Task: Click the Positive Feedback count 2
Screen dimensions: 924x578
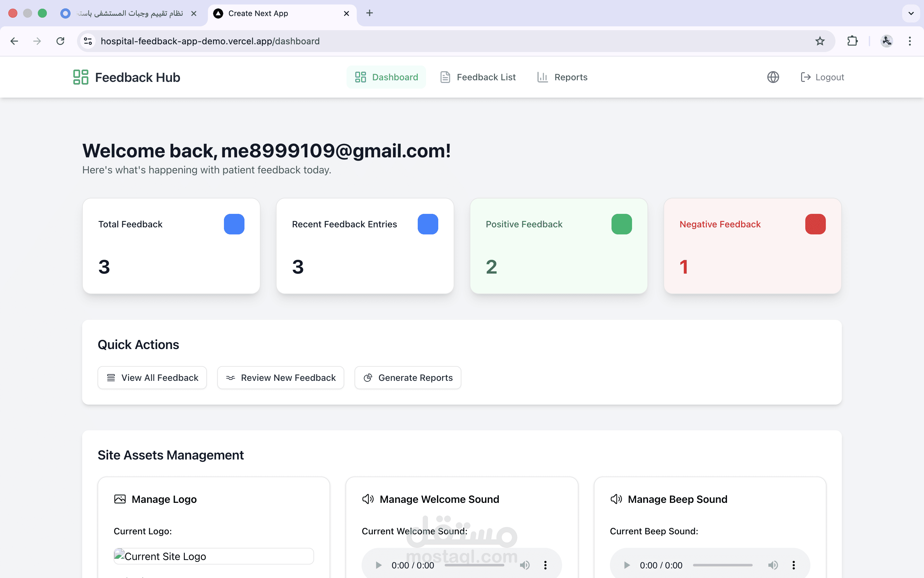Action: click(492, 267)
